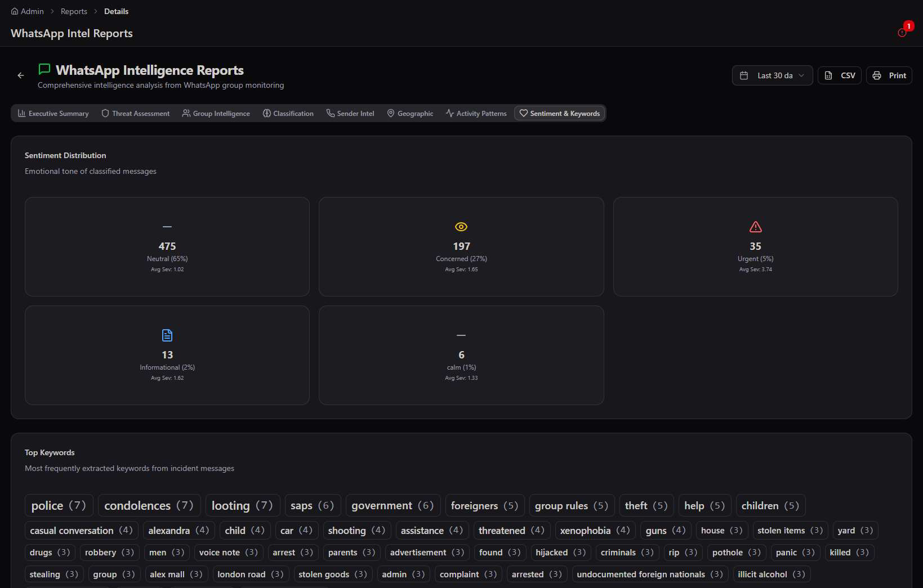Click the Print button

(889, 75)
